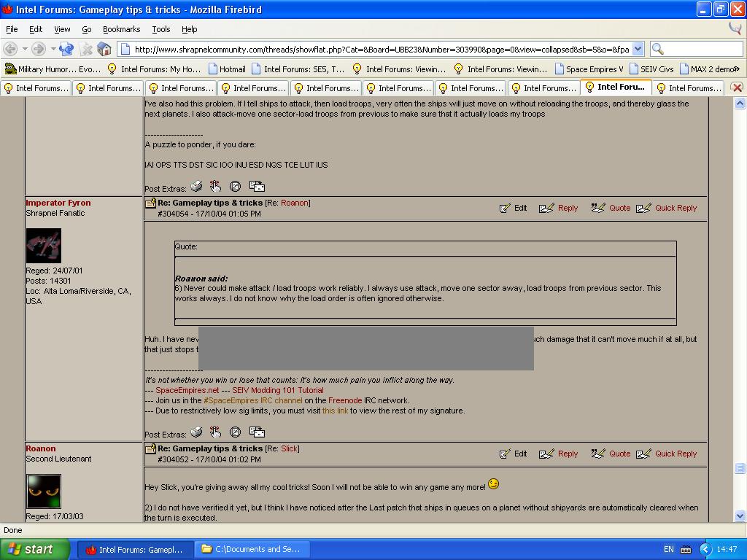Click Imperator Fyron's avatar image

click(44, 246)
